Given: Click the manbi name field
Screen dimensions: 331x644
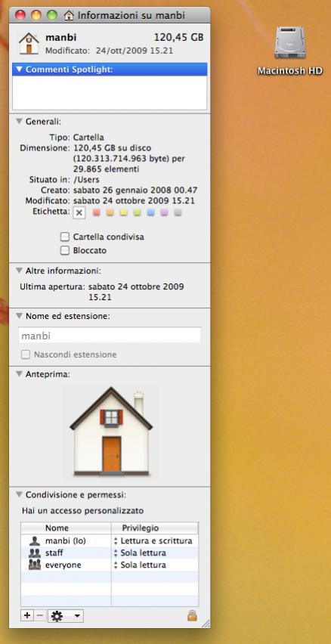Looking at the screenshot, I should [110, 335].
